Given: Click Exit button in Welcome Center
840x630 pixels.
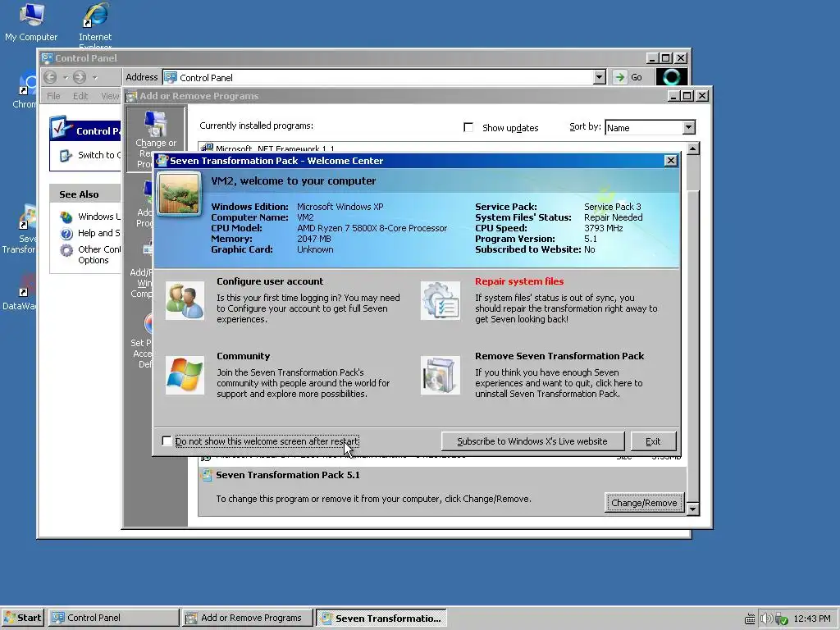Looking at the screenshot, I should pyautogui.click(x=653, y=441).
